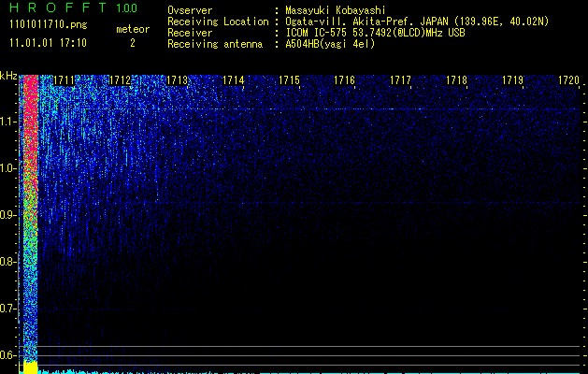Click the 1718 time marker
Image resolution: width=588 pixels, height=374 pixels.
coord(457,80)
